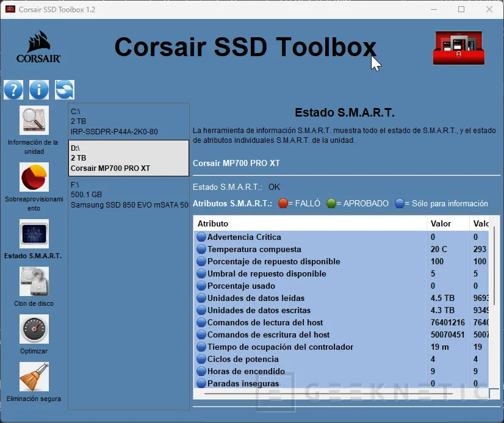The height and width of the screenshot is (423, 504).
Task: Refresh drive list with the refresh icon
Action: (64, 89)
